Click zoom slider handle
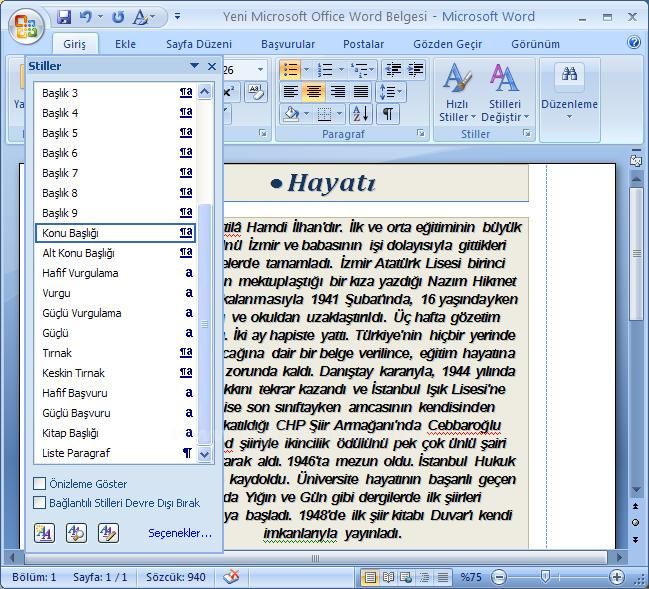The height and width of the screenshot is (589, 649). 545,576
